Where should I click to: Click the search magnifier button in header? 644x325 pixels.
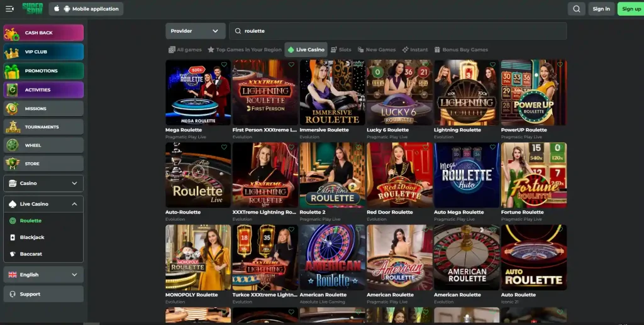point(577,9)
